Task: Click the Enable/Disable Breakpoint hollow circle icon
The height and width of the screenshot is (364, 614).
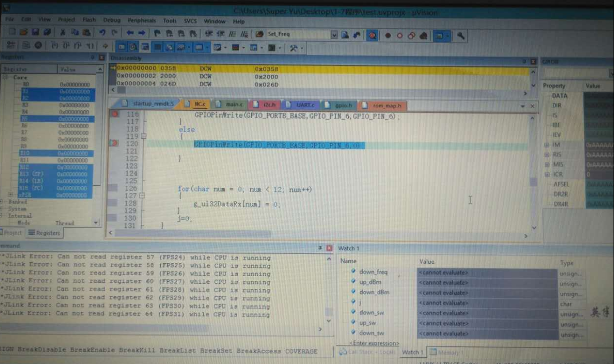Action: pyautogui.click(x=400, y=36)
